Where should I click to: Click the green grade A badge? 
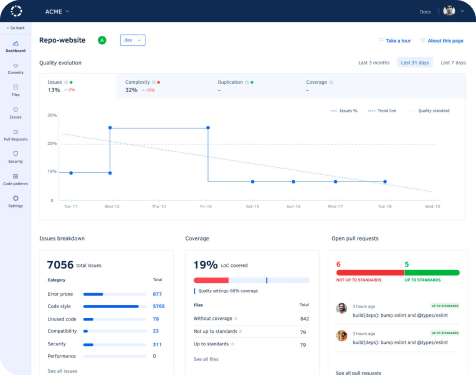102,40
